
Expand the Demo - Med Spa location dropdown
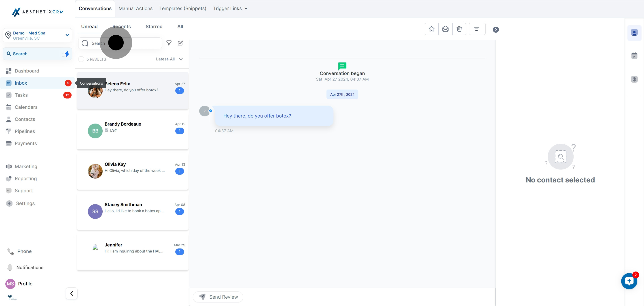coord(67,35)
